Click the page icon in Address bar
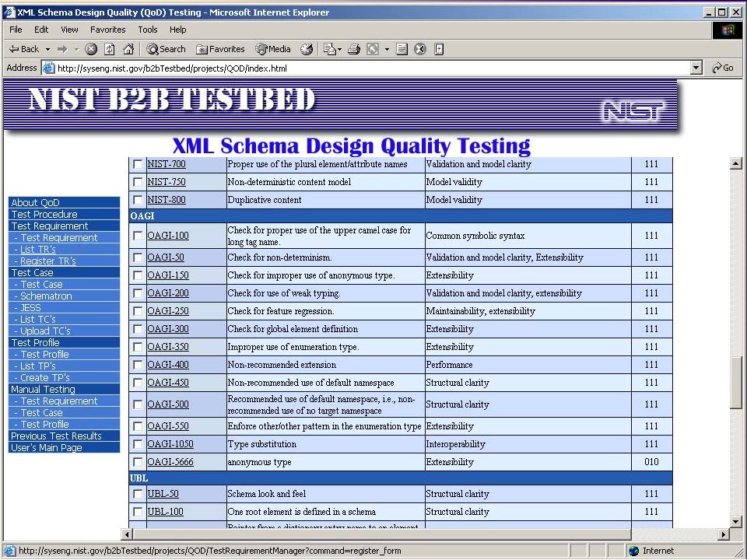 tap(48, 68)
